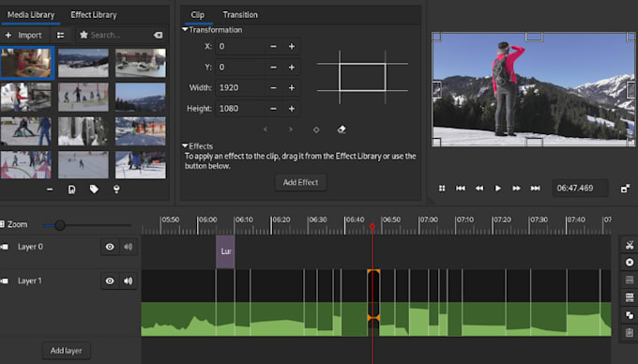Screen dimensions: 638x364
Task: Rewind one step backward
Action: [479, 189]
